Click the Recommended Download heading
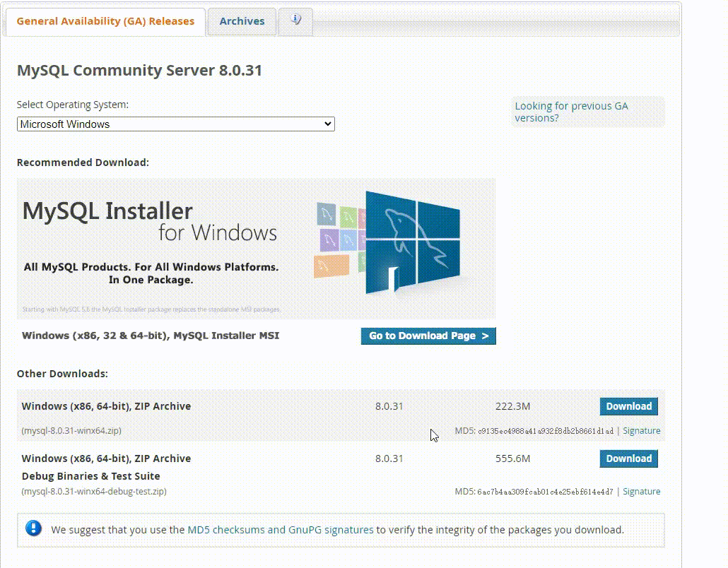The image size is (728, 568). (x=83, y=162)
